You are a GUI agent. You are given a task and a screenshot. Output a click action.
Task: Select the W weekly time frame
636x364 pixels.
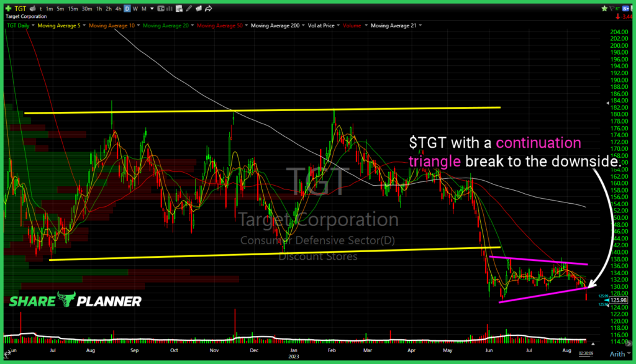[135, 9]
